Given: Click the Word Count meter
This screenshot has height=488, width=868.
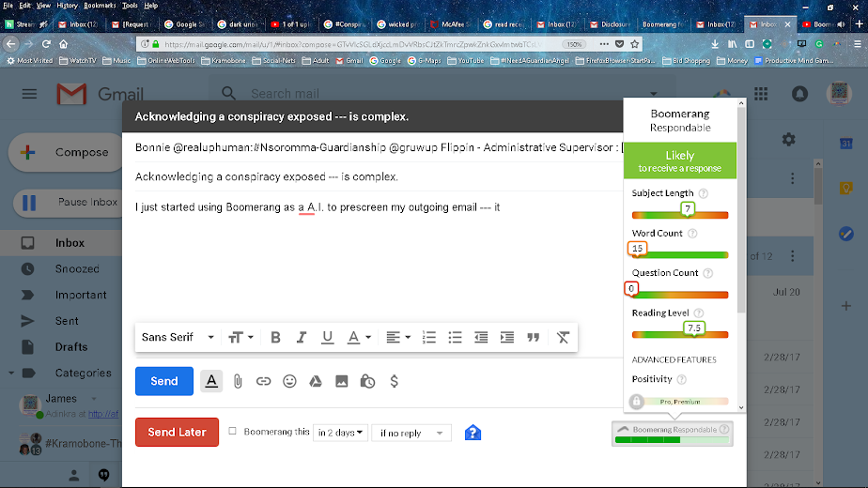Looking at the screenshot, I should (x=680, y=255).
